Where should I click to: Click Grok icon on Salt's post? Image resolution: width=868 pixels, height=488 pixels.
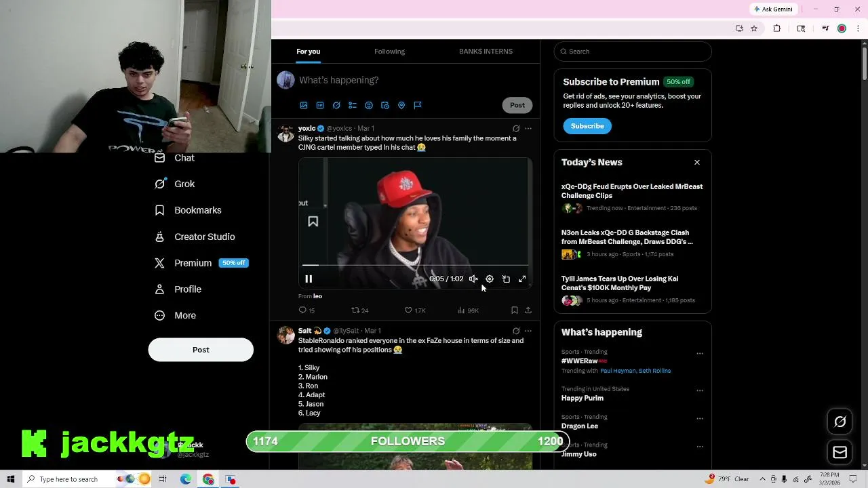point(516,331)
